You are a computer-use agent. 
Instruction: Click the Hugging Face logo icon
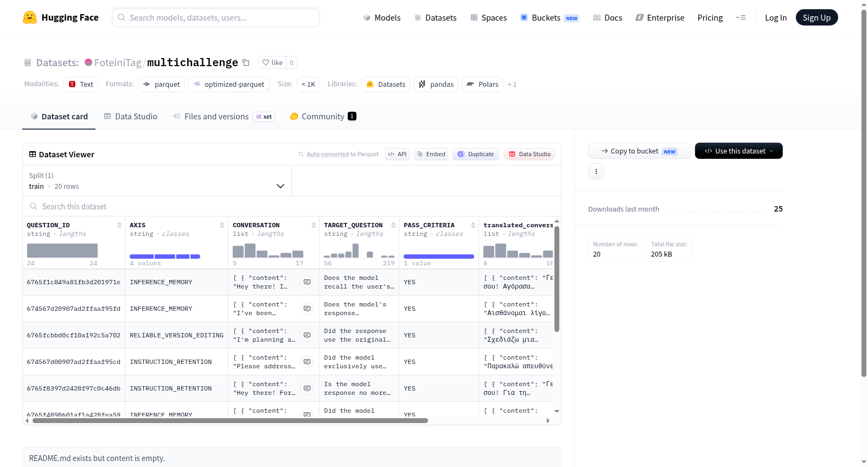point(30,17)
